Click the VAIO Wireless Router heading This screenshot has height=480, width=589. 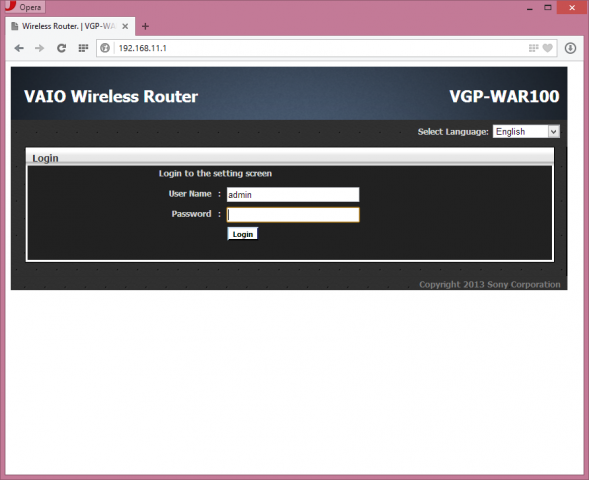tap(111, 97)
